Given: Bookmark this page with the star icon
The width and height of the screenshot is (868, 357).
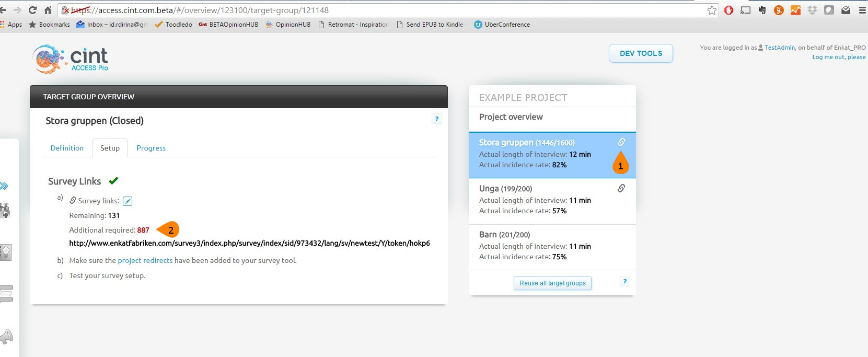Looking at the screenshot, I should [712, 10].
